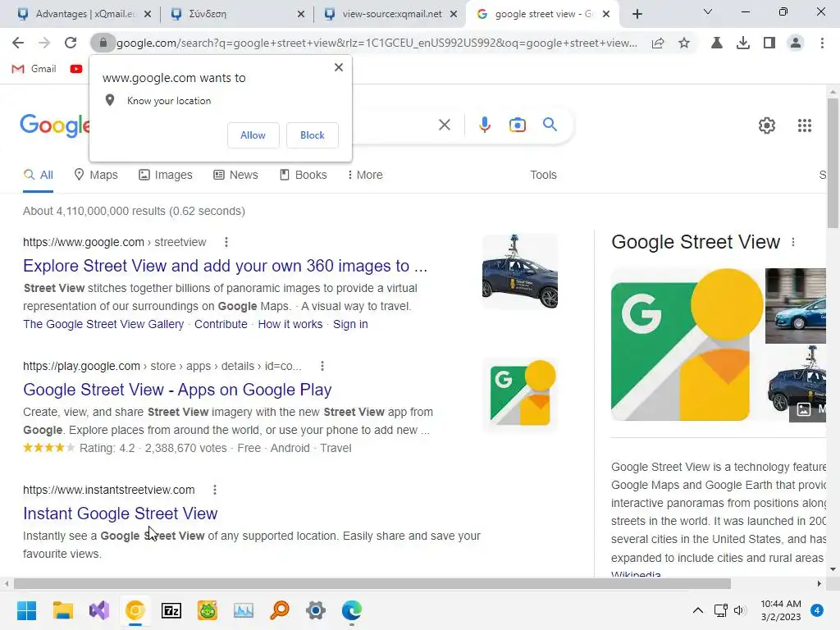Click the horizontal scrollbar
The image size is (840, 630).
click(x=372, y=583)
